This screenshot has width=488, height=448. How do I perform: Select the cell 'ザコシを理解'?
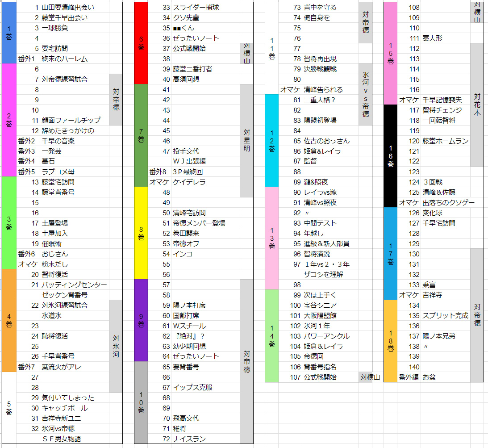pos(330,275)
